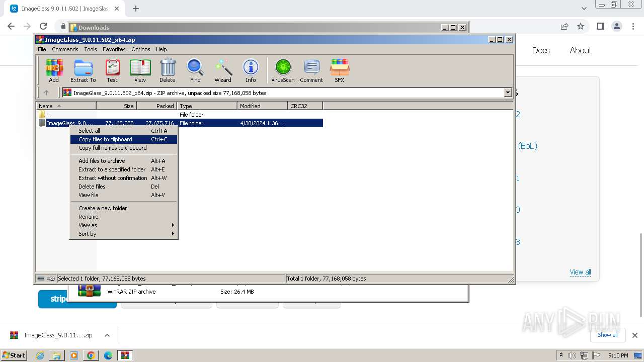Sort by the Modified column header
The width and height of the screenshot is (644, 362).
tap(262, 106)
